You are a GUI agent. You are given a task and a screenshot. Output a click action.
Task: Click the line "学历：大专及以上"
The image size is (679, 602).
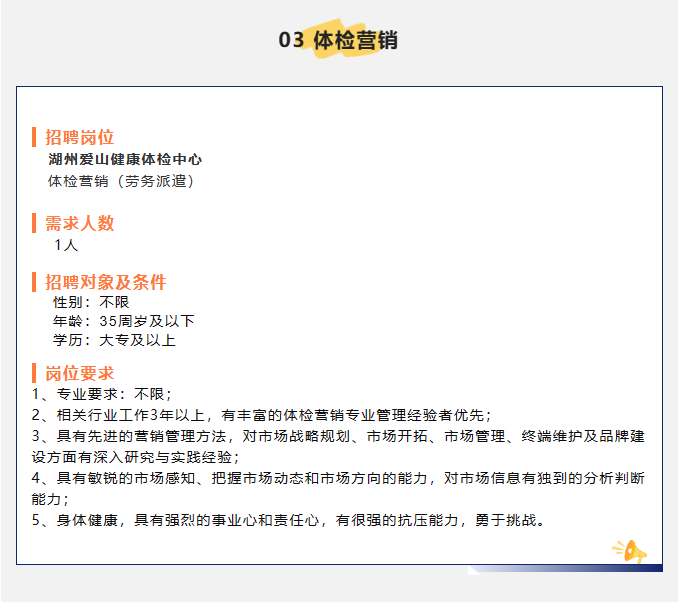[114, 340]
